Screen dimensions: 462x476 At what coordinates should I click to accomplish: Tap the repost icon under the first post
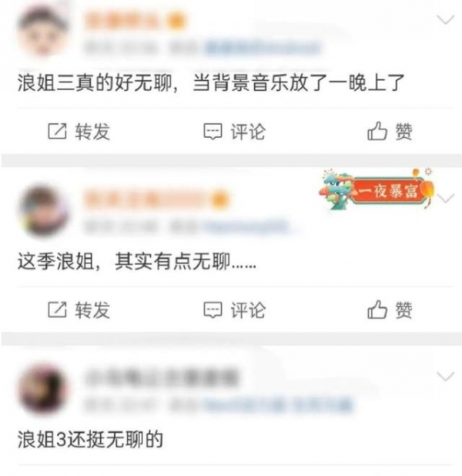click(x=57, y=132)
